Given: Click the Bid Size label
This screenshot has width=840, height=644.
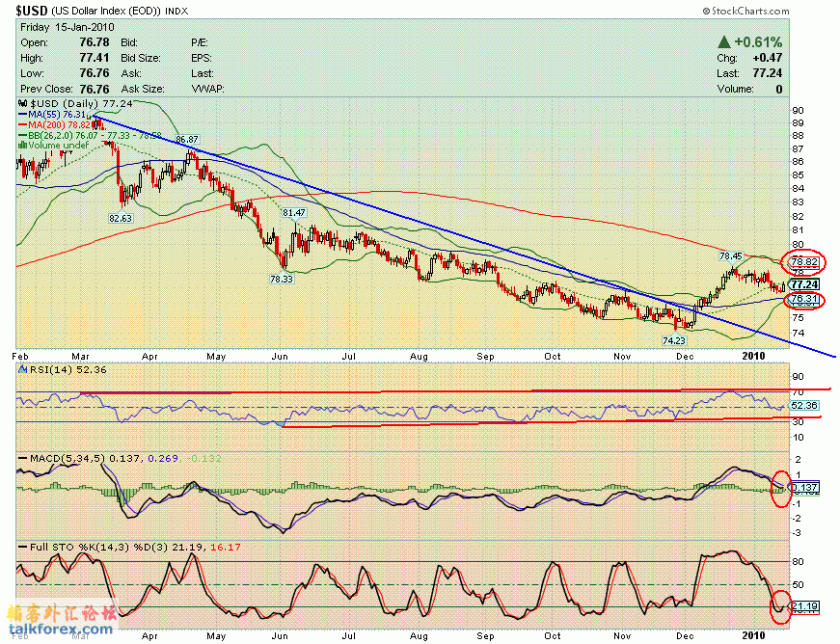Looking at the screenshot, I should (x=141, y=58).
